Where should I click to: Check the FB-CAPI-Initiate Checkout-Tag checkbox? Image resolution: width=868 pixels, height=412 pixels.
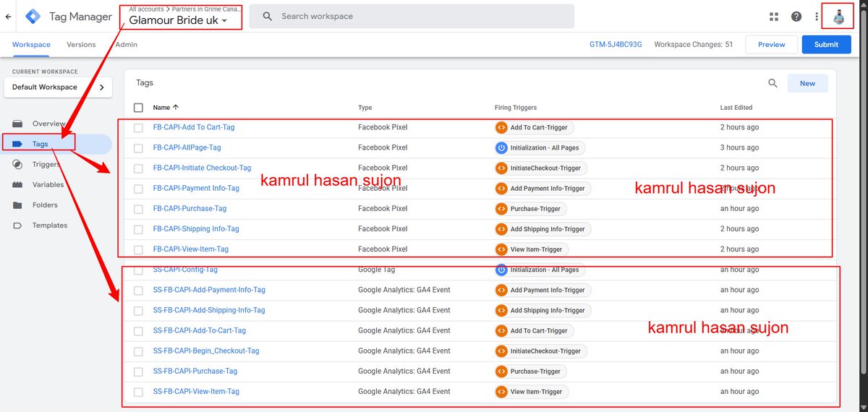[x=138, y=168]
